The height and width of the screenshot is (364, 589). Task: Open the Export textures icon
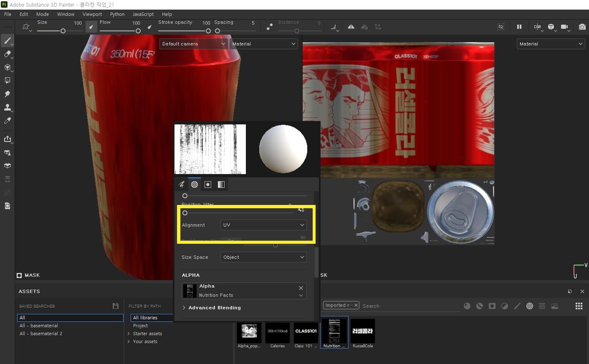[x=7, y=139]
